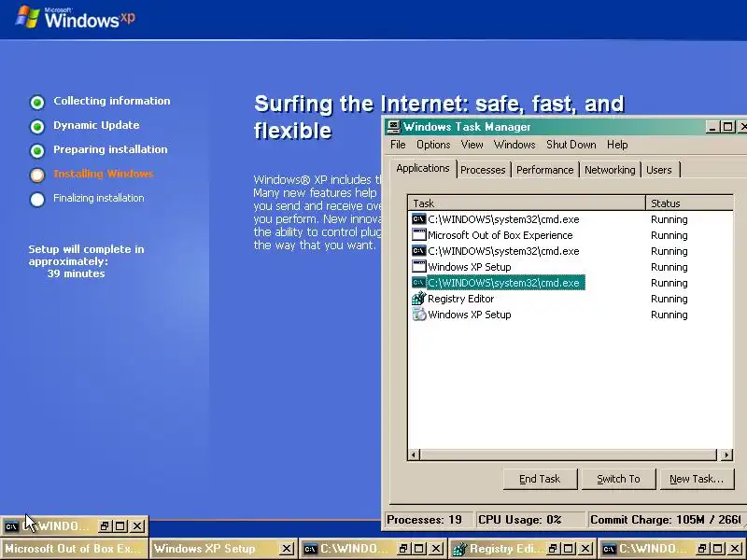Viewport: 747px width, 560px height.
Task: Maximize the cmd window above Out of Box bar
Action: coord(120,526)
